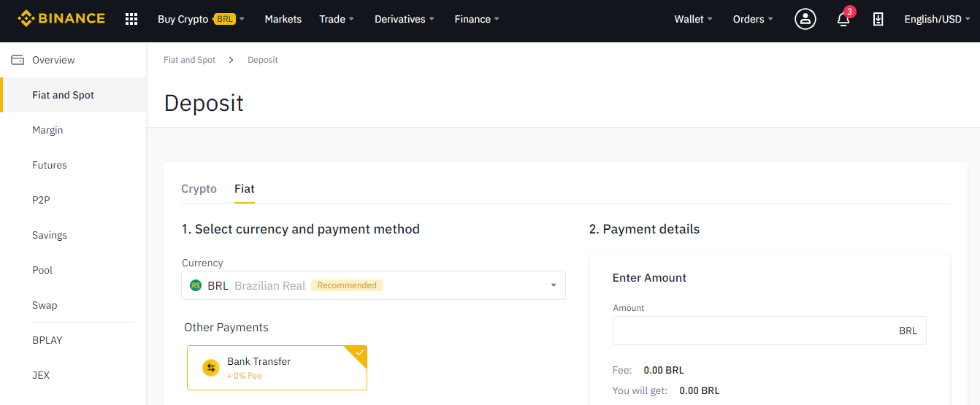
Task: Click the Overview wallet icon
Action: (x=18, y=60)
